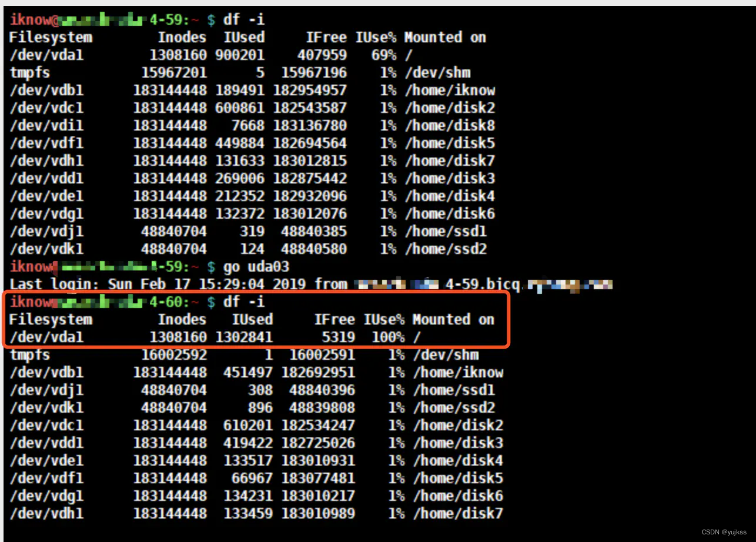Select tmpfs inode count 15967201
This screenshot has width=756, height=542.
(x=174, y=73)
